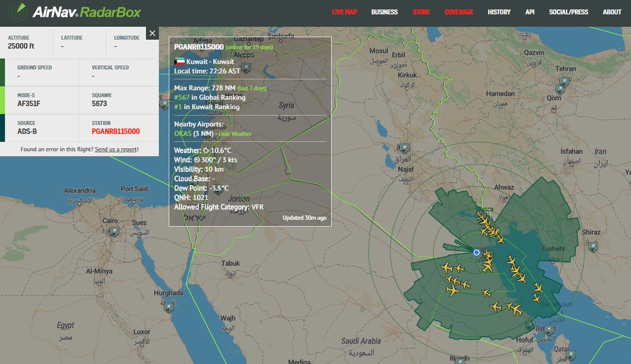
Task: Click the Kuwait flag icon in the info box
Action: [179, 61]
